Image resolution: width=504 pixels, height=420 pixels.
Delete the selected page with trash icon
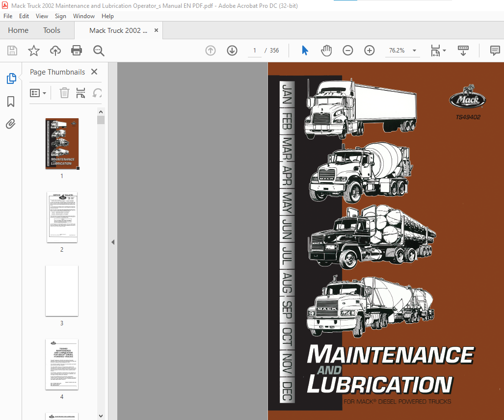(x=64, y=93)
